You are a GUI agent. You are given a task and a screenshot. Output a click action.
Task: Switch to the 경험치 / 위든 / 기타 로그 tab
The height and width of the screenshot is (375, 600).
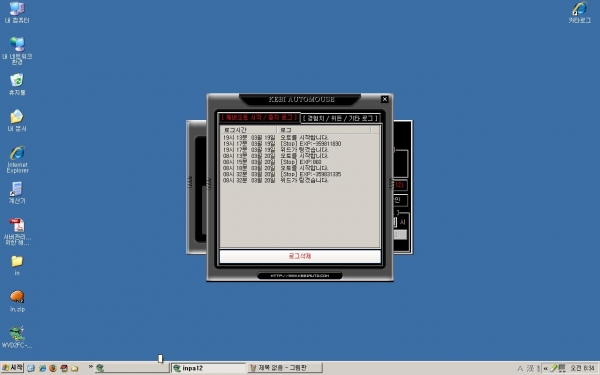pyautogui.click(x=340, y=118)
